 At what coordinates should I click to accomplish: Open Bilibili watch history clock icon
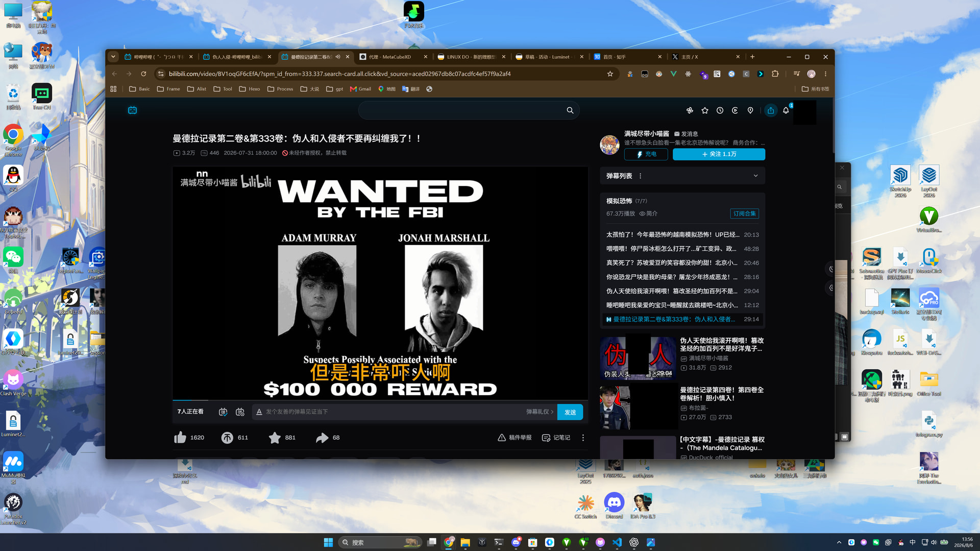[x=720, y=110]
